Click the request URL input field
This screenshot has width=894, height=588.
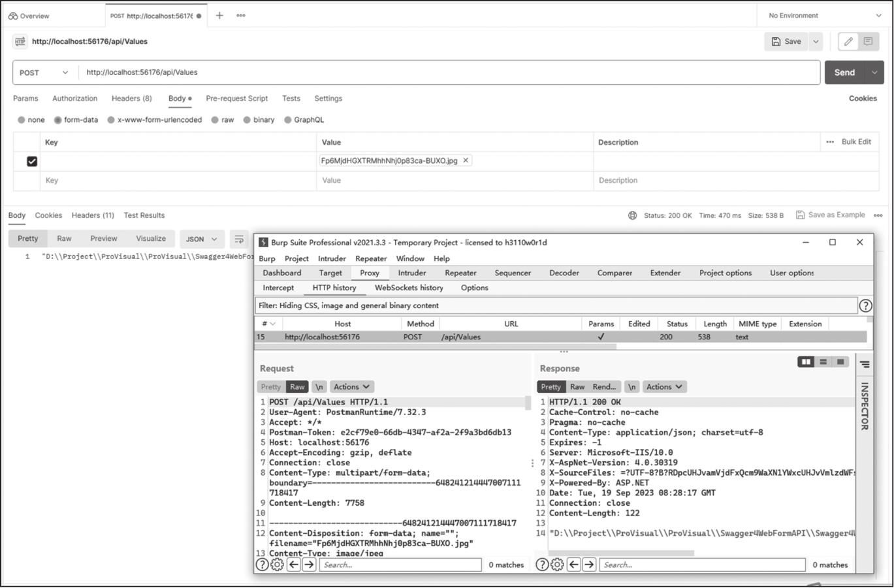(449, 72)
